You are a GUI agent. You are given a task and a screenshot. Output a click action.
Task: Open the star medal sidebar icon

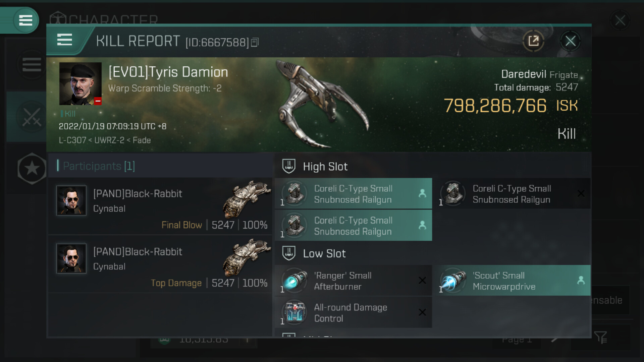point(32,168)
